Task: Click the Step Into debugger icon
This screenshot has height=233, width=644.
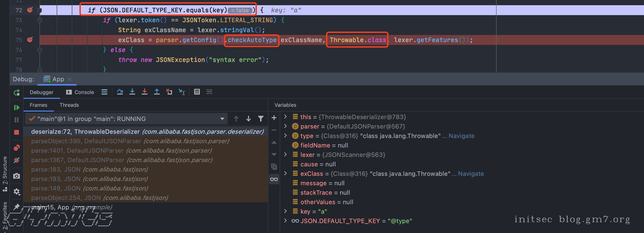Action: tap(132, 92)
